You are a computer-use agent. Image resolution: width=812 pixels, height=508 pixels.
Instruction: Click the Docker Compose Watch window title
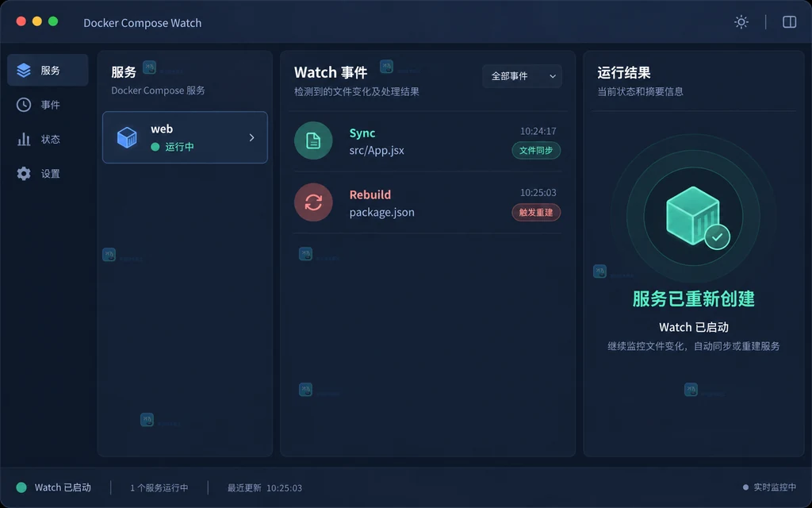click(143, 23)
